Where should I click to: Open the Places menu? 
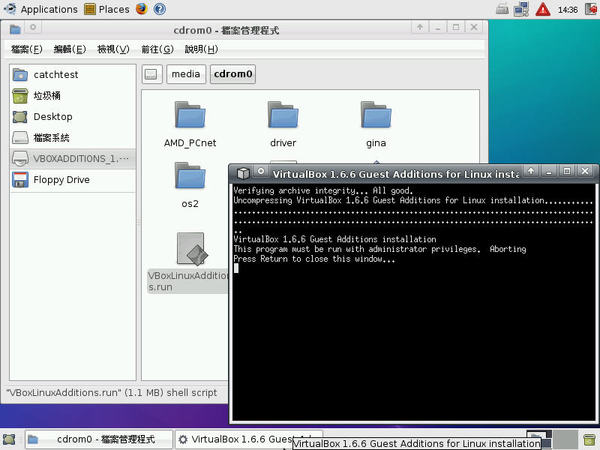point(107,9)
